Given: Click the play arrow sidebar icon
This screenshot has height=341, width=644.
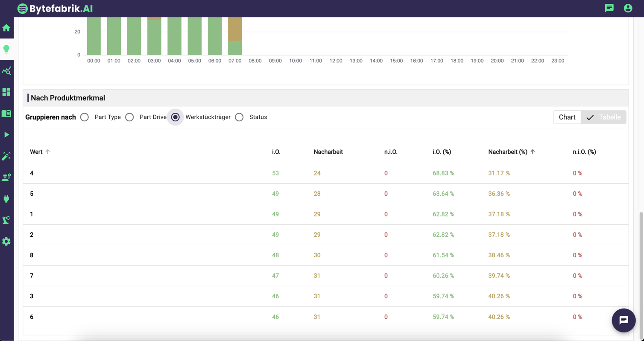Looking at the screenshot, I should (6, 135).
